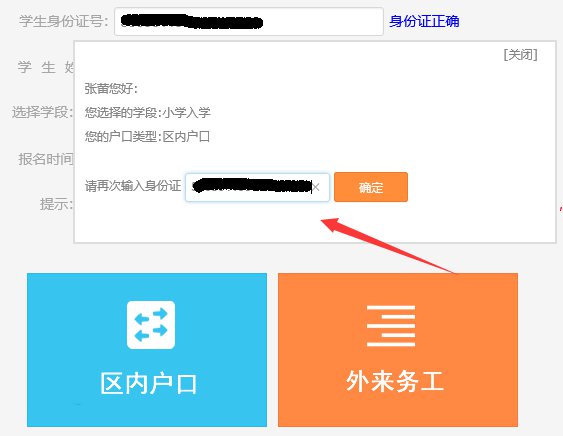Close the popup via [关闭]
Image resolution: width=563 pixels, height=436 pixels.
[520, 55]
